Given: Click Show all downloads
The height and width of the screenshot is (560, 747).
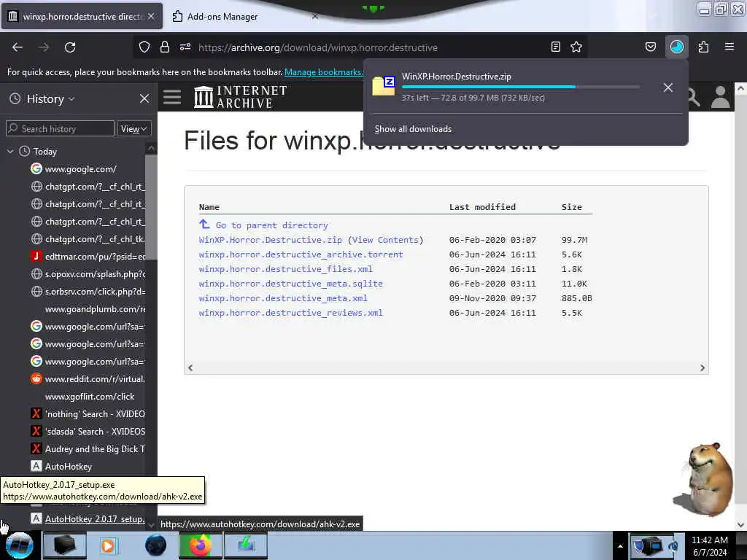Looking at the screenshot, I should pos(413,129).
